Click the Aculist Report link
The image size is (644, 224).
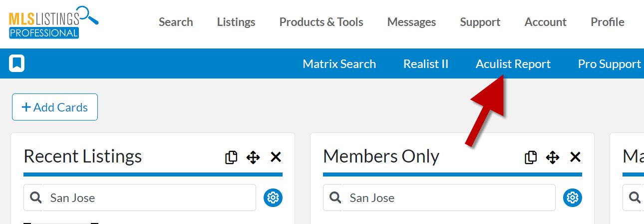tap(513, 64)
